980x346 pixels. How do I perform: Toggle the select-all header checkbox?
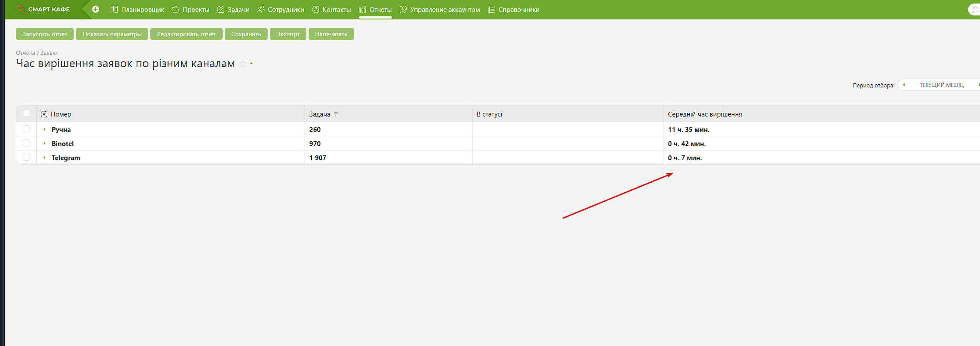pos(26,113)
